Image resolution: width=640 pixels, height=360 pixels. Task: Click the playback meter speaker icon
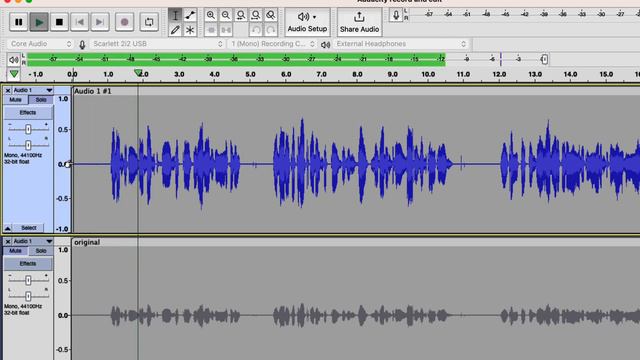click(13, 60)
